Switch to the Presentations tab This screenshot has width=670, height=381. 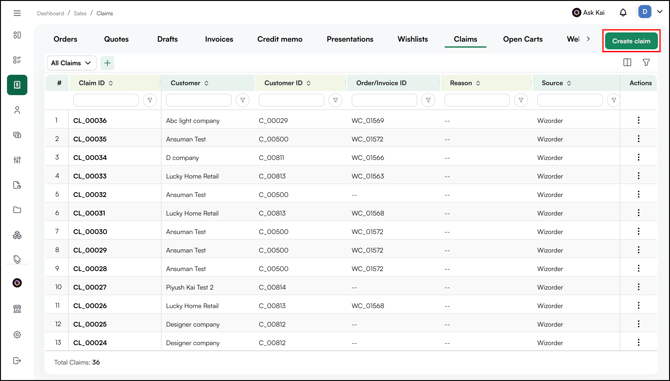point(350,39)
